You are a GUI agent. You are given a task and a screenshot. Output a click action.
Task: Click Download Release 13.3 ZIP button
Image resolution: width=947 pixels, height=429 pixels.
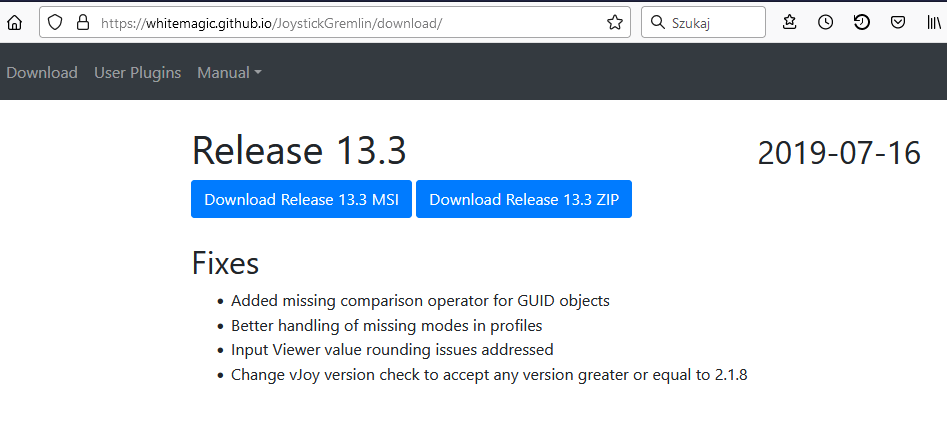click(x=524, y=199)
